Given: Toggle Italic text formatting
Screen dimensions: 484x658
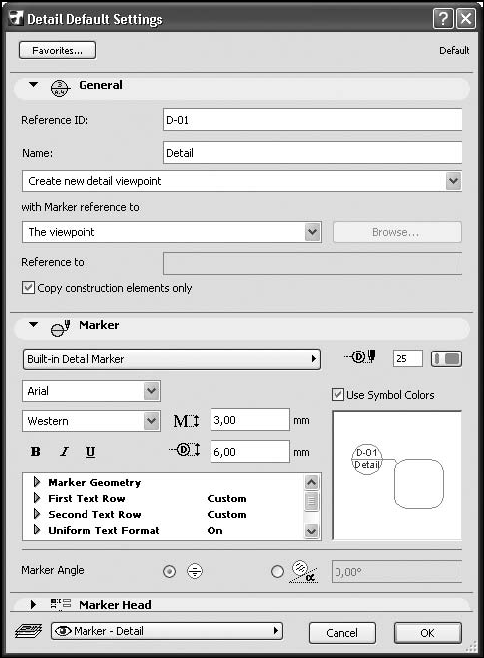Looking at the screenshot, I should coord(64,452).
